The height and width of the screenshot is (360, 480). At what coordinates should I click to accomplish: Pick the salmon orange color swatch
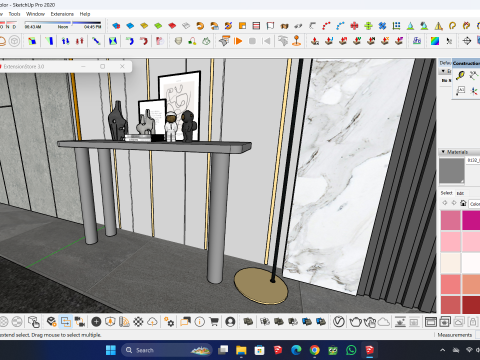coord(471,284)
